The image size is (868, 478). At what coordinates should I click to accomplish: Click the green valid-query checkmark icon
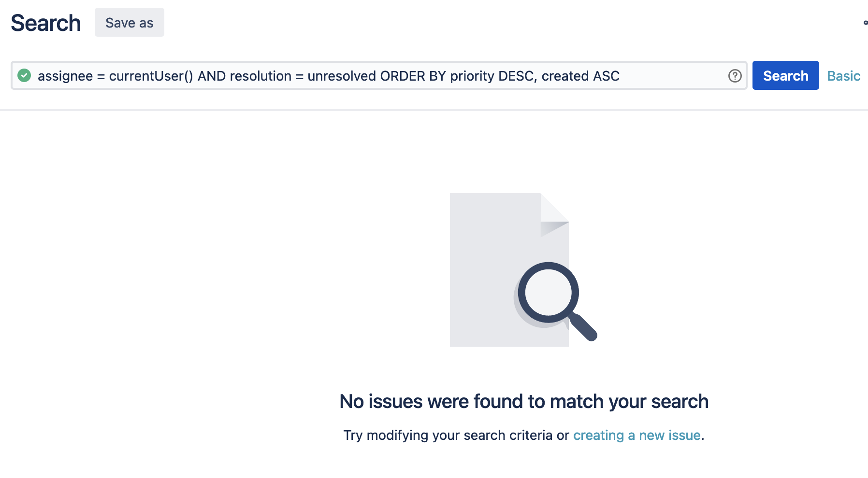(x=24, y=75)
